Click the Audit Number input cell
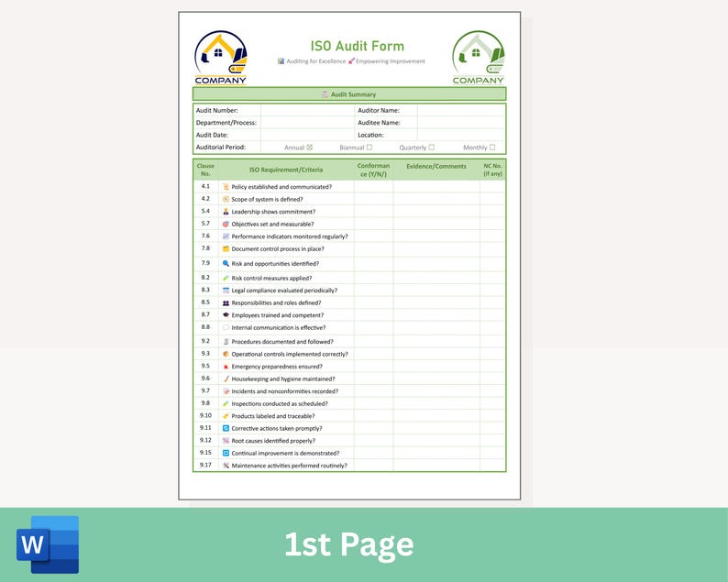The width and height of the screenshot is (728, 582). click(307, 111)
